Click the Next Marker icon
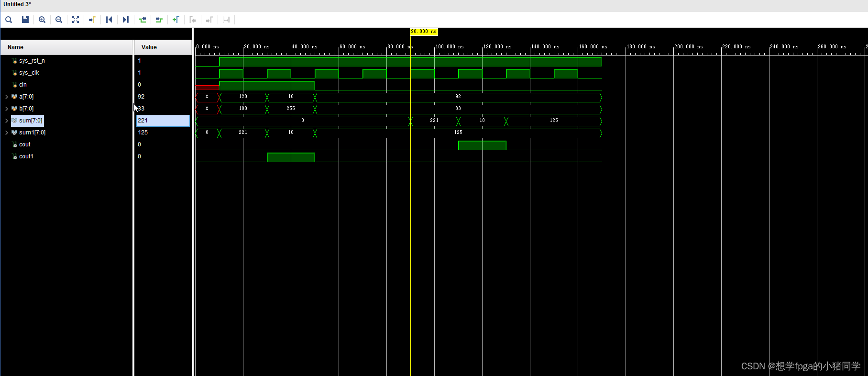Screen dimensions: 868x376 click(209, 20)
